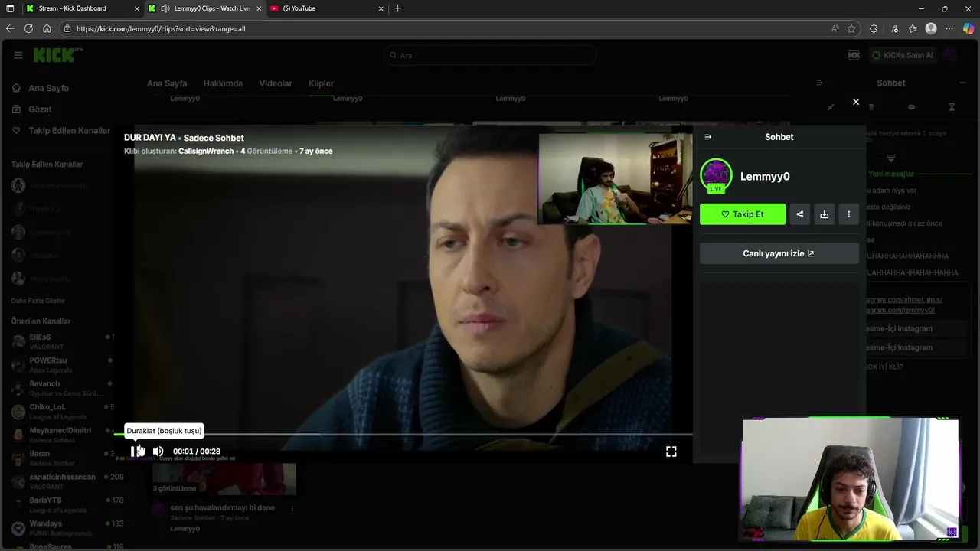Follow Lemmyy0 with the Takip Et button
Viewport: 980px width, 551px height.
743,214
